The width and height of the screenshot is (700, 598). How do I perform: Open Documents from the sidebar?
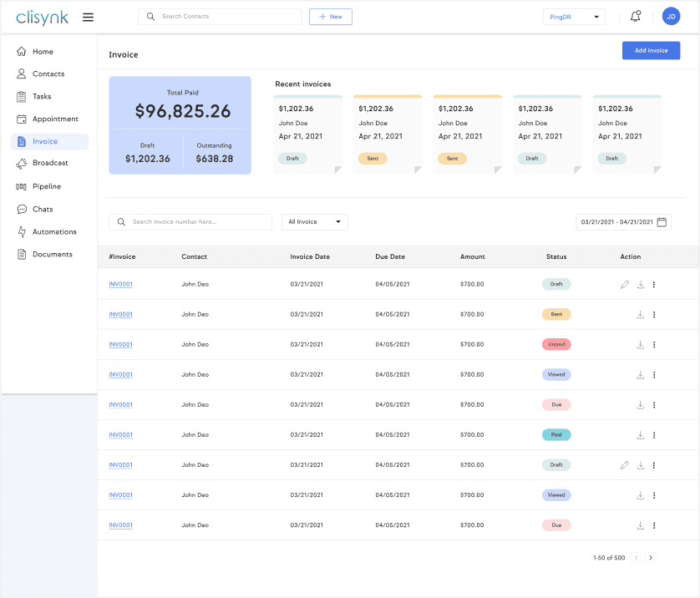point(53,255)
